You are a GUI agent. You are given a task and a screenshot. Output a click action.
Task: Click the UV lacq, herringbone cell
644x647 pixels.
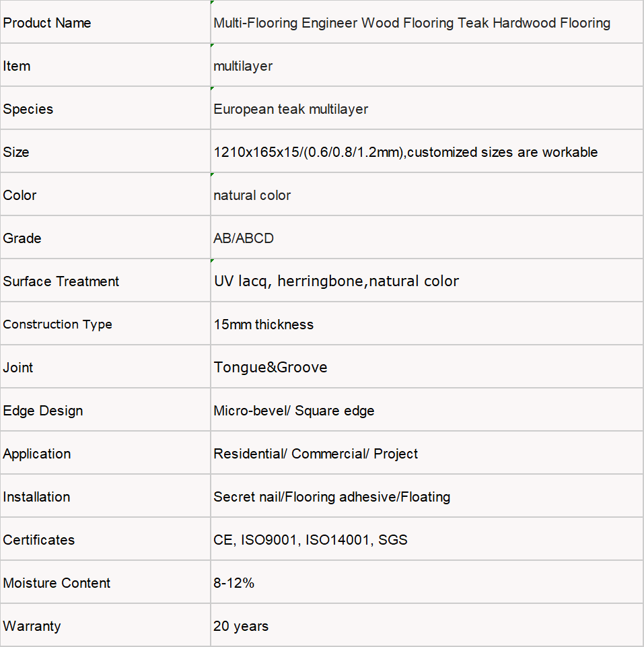[427, 281]
